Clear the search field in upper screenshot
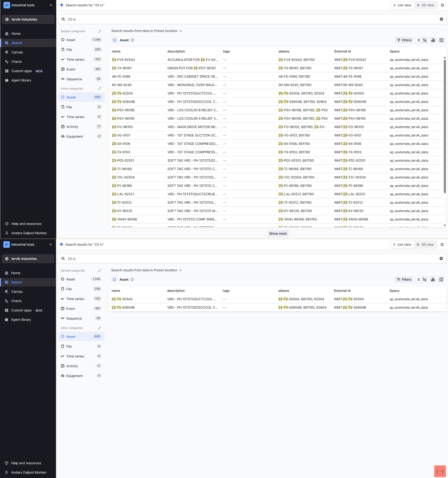448x478 pixels. coord(441,19)
